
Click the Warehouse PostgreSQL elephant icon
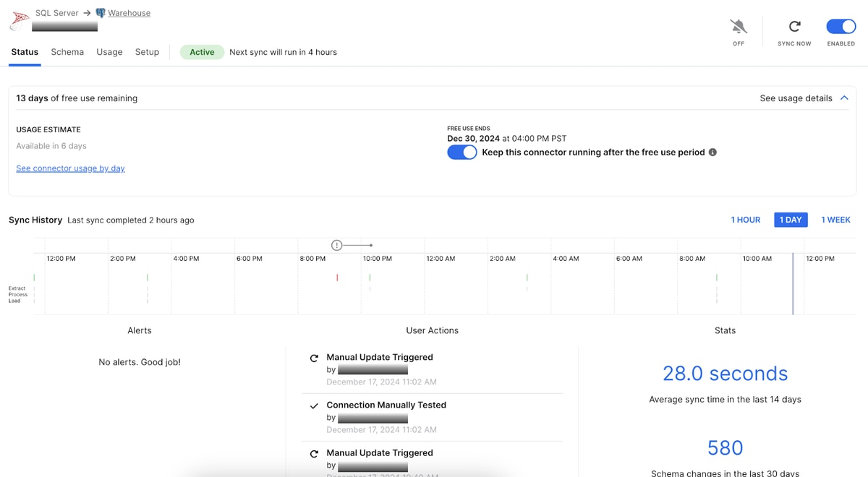101,13
